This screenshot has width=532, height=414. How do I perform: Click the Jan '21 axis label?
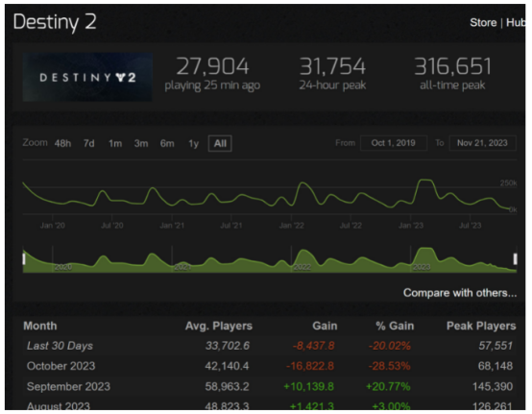pos(172,226)
